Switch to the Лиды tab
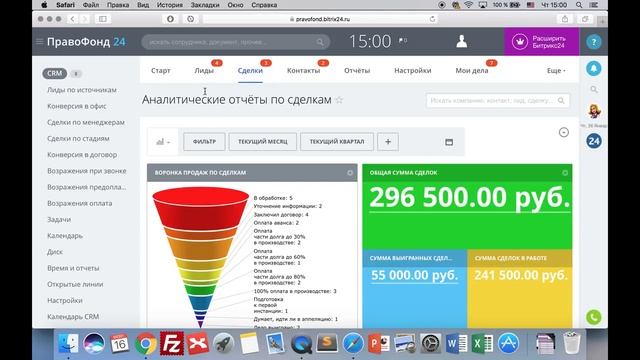Image resolution: width=640 pixels, height=360 pixels. (x=204, y=71)
